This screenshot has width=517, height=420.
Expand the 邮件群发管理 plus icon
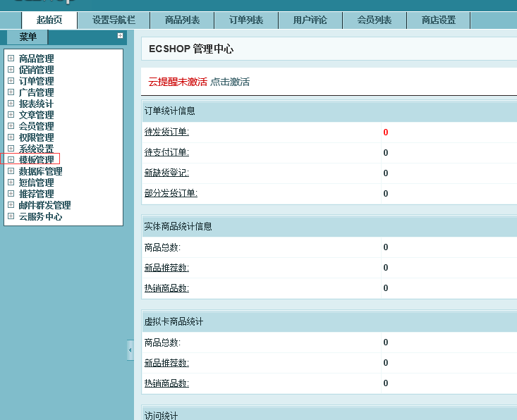(11, 205)
